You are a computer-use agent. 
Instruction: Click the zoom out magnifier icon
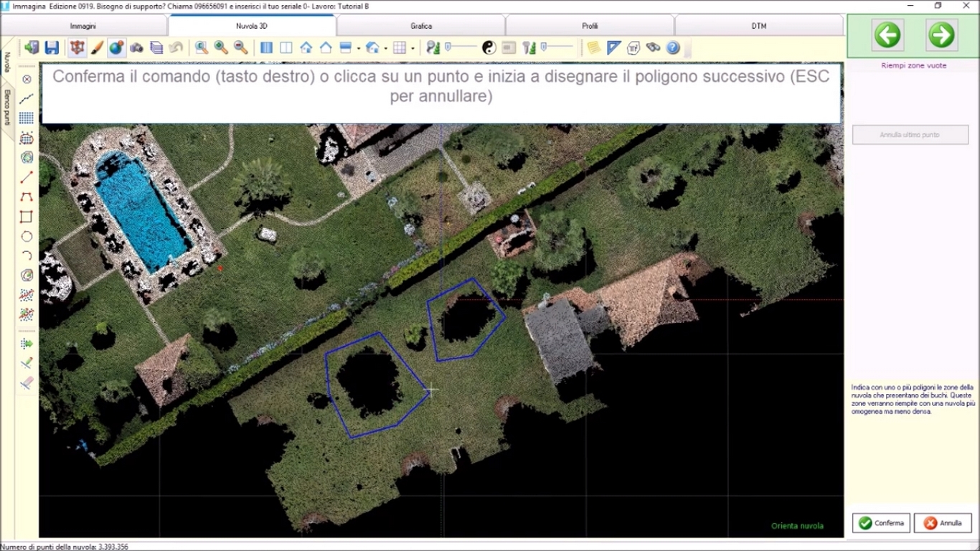(x=241, y=48)
